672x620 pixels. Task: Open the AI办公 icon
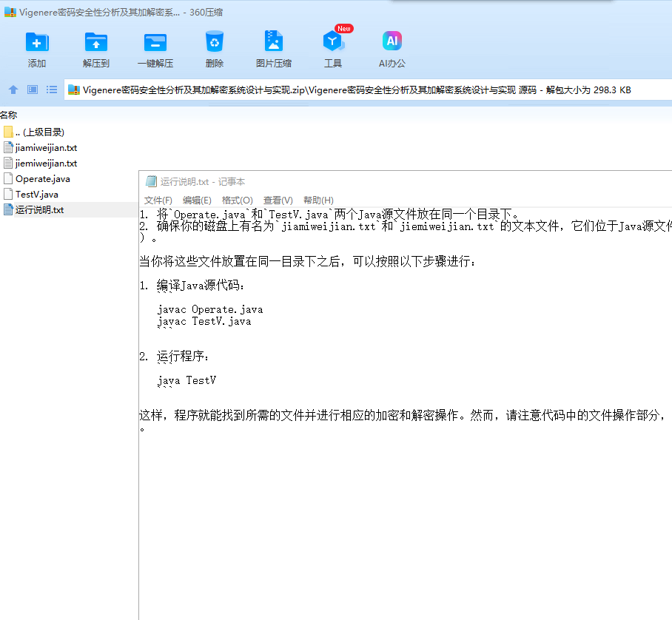click(x=392, y=41)
